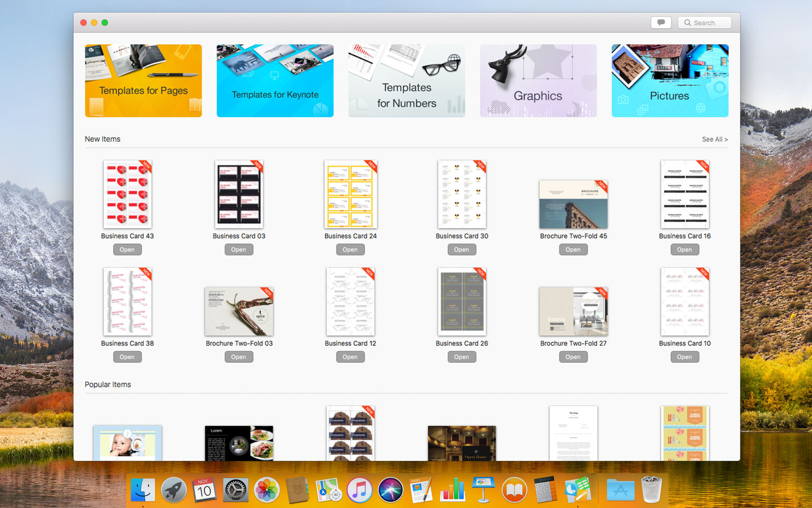Select the Brochure Two-Fold 03 thumbnail
812x508 pixels.
point(239,311)
